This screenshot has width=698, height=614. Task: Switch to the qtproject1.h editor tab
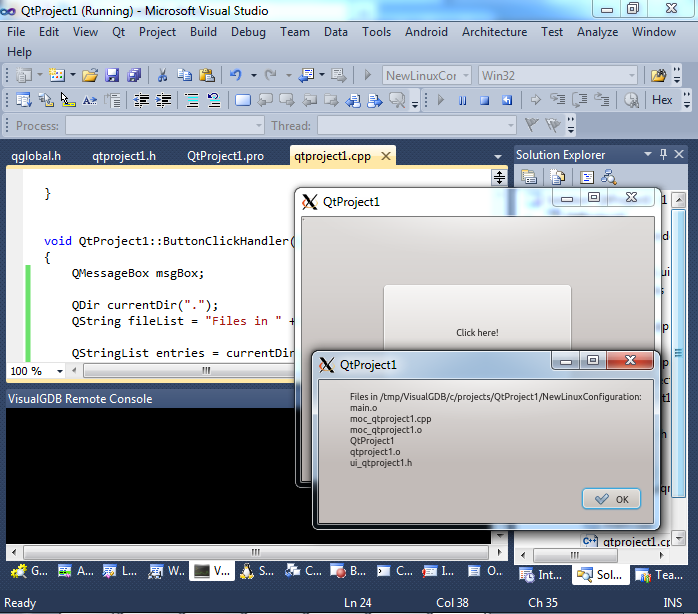124,156
